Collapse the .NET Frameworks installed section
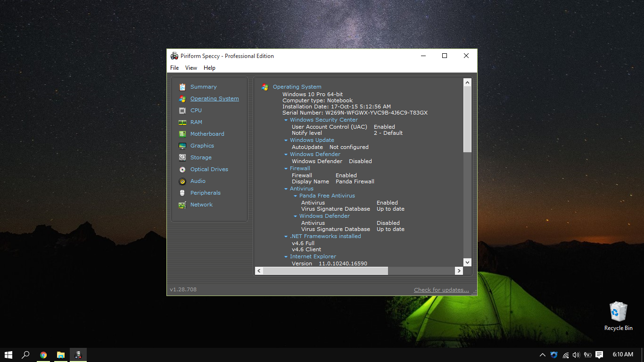Viewport: 644px width, 362px height. tap(286, 237)
